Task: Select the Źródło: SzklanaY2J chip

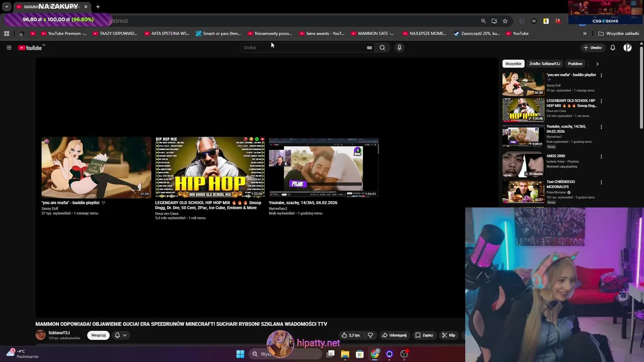Action: (x=544, y=64)
